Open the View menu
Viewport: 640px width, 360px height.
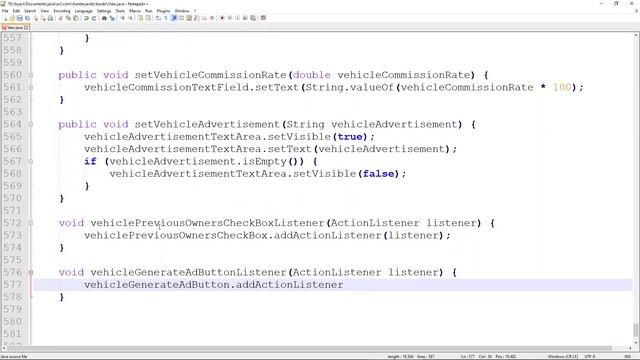click(x=45, y=11)
